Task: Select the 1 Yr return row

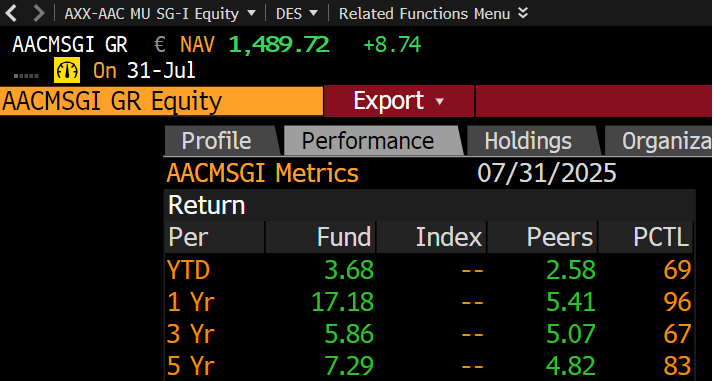Action: pos(429,302)
